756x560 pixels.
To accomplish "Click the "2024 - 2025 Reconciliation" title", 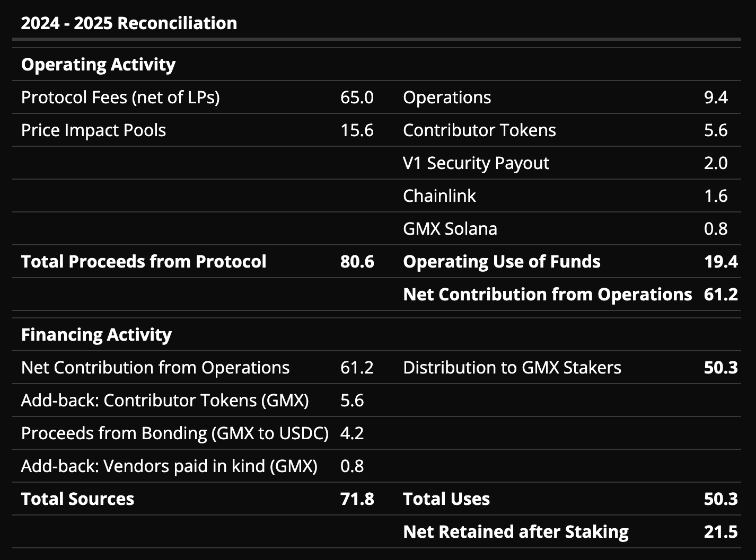I will pyautogui.click(x=129, y=23).
